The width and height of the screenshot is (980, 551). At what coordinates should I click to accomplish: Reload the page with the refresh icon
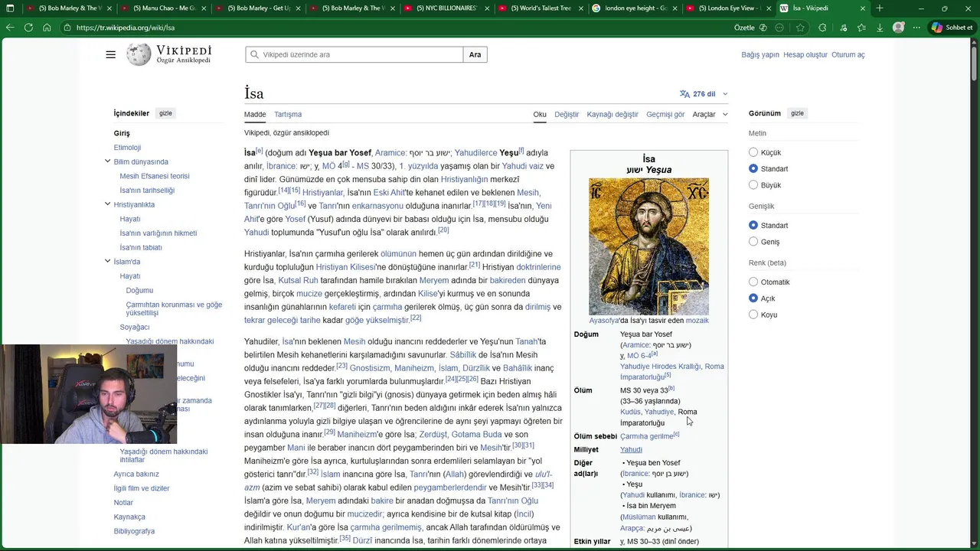pos(28,28)
